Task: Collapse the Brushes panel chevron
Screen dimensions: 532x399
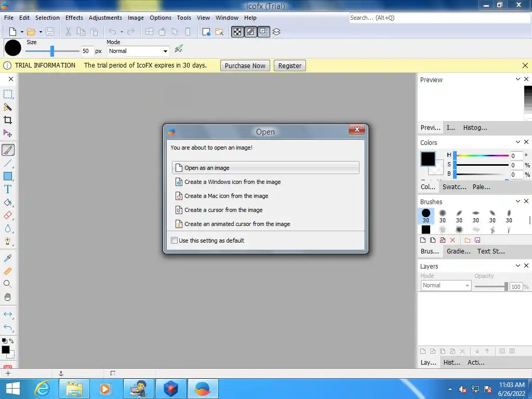Action: click(518, 201)
